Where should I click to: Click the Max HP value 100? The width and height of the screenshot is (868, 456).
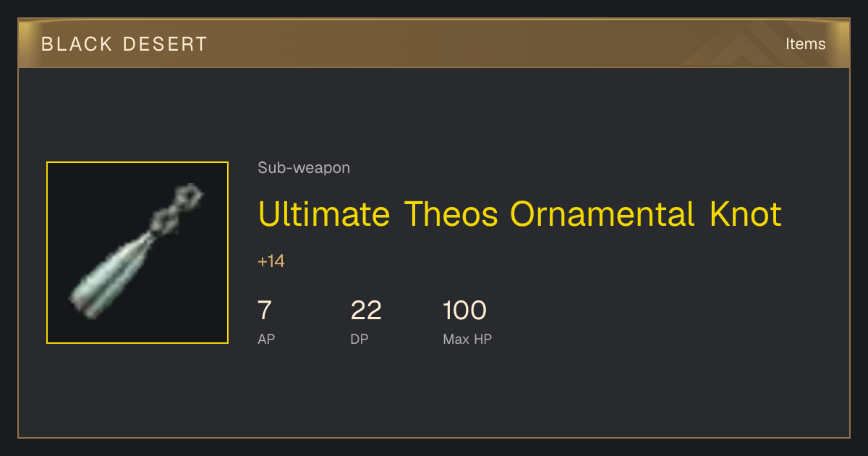tap(464, 311)
